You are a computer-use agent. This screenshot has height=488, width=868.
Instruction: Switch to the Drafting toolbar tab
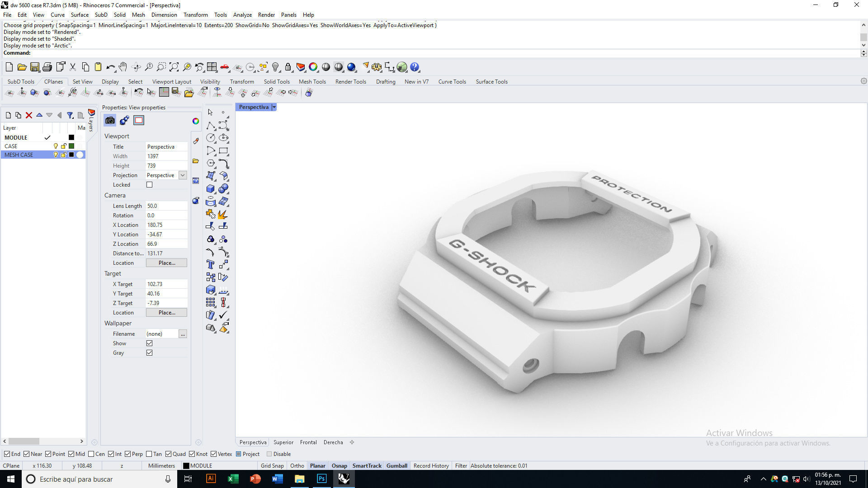pos(386,82)
